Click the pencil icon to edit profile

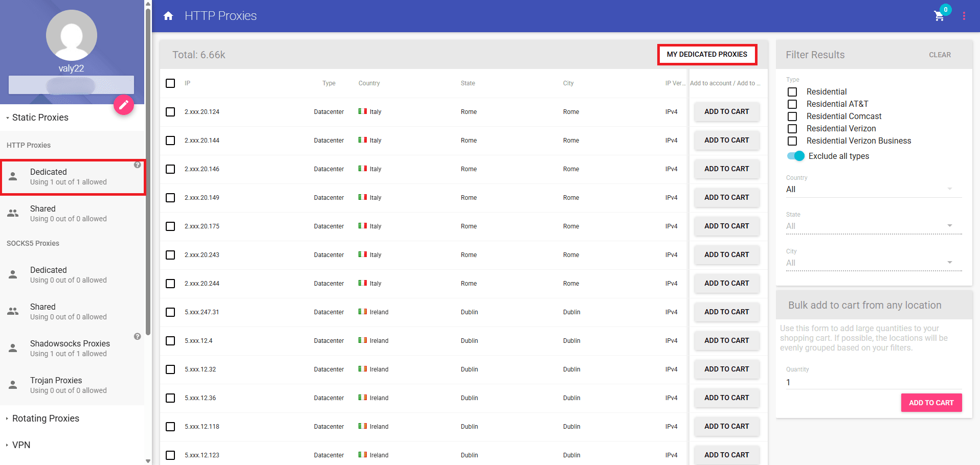(123, 105)
